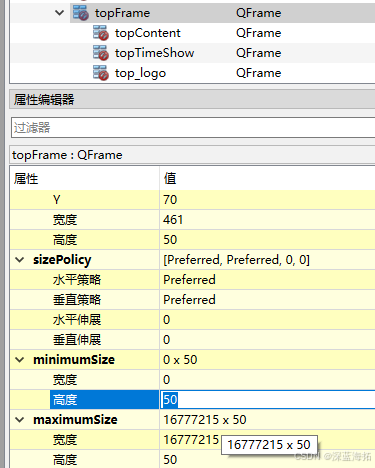
Task: Click QFrame class of topFrame row
Action: [259, 13]
